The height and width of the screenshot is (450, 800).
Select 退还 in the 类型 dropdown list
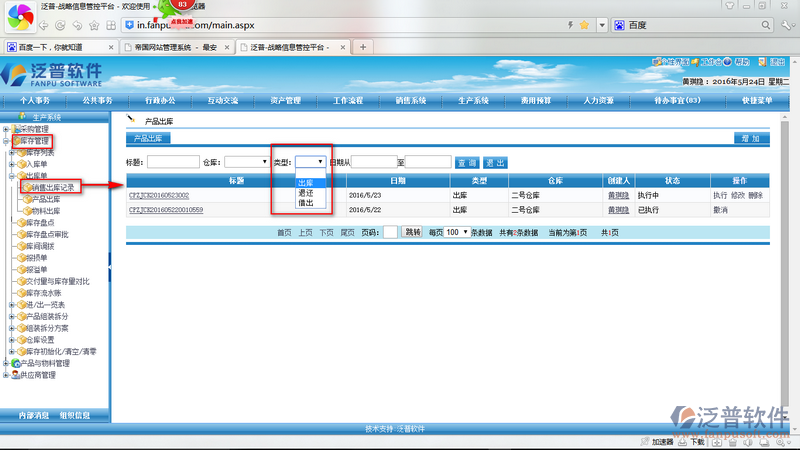click(x=305, y=193)
